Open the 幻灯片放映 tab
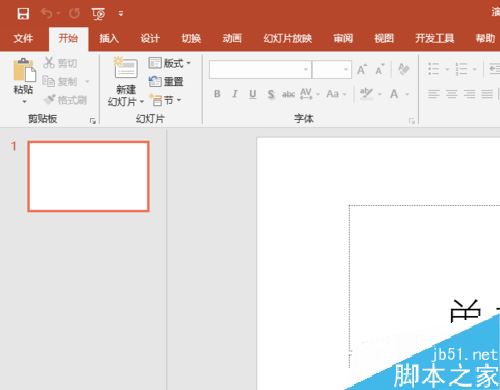The image size is (500, 390). (288, 38)
